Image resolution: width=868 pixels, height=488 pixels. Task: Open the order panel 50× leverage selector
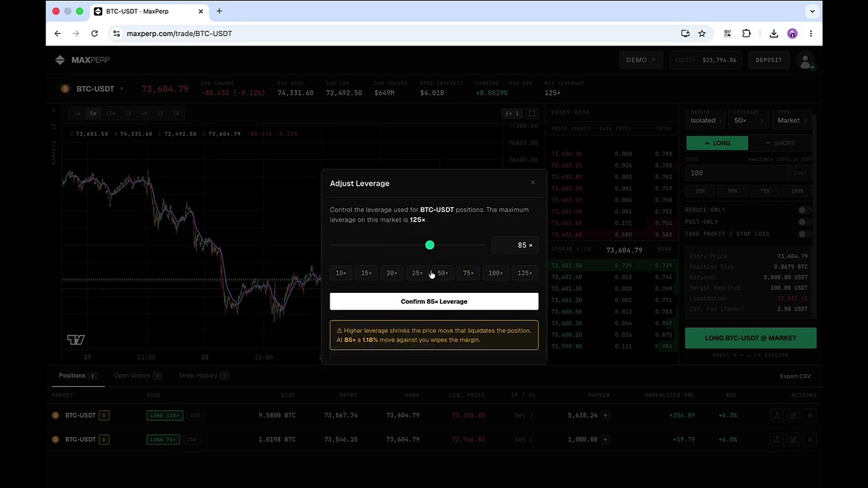click(x=748, y=120)
